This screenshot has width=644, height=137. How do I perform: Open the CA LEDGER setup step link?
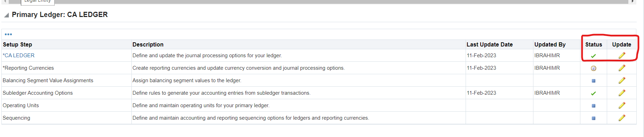19,55
